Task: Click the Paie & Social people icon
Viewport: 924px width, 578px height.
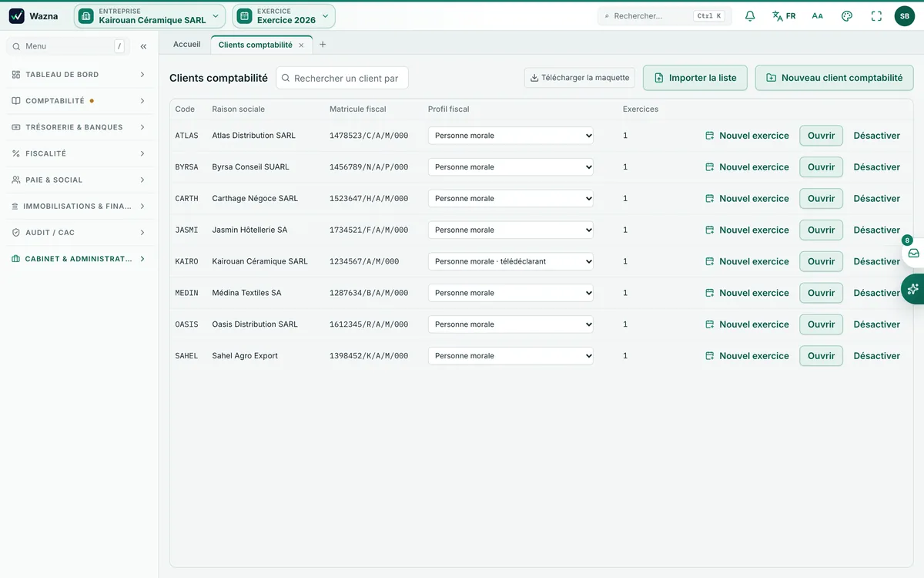Action: click(x=16, y=180)
